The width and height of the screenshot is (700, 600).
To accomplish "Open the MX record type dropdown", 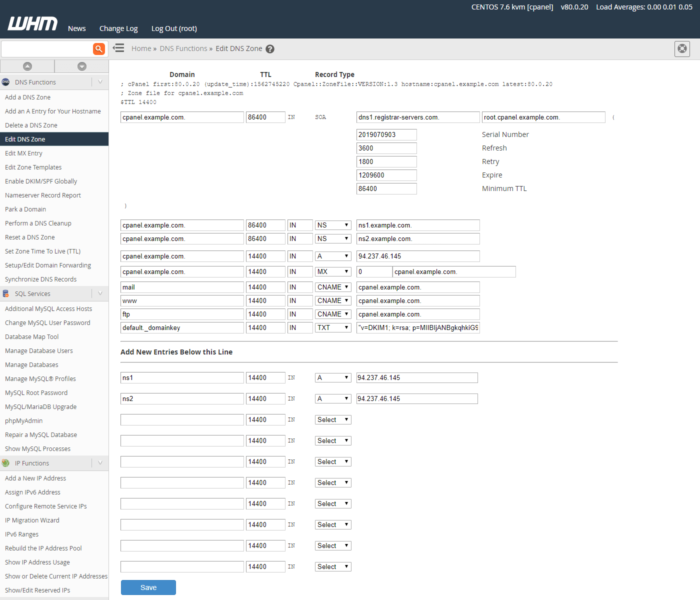I will pyautogui.click(x=333, y=272).
